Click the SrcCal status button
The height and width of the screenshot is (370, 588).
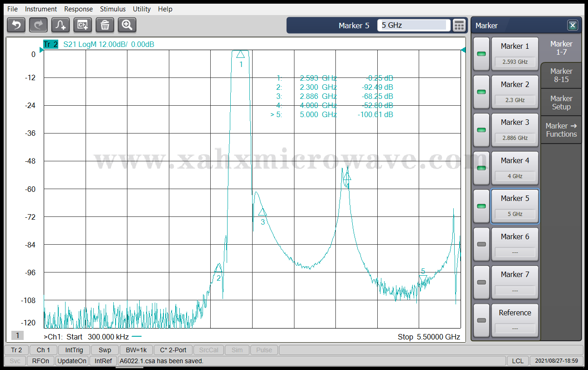[x=208, y=350]
